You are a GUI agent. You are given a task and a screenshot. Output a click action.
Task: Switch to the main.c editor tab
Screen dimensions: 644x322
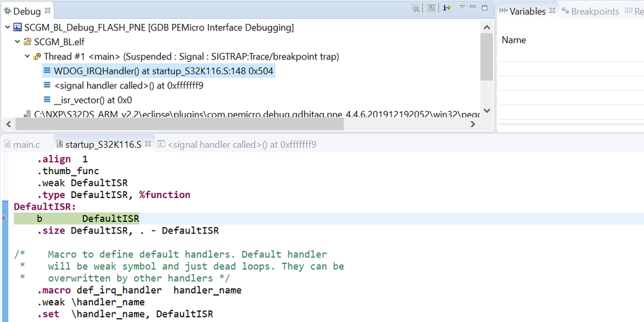pos(26,144)
